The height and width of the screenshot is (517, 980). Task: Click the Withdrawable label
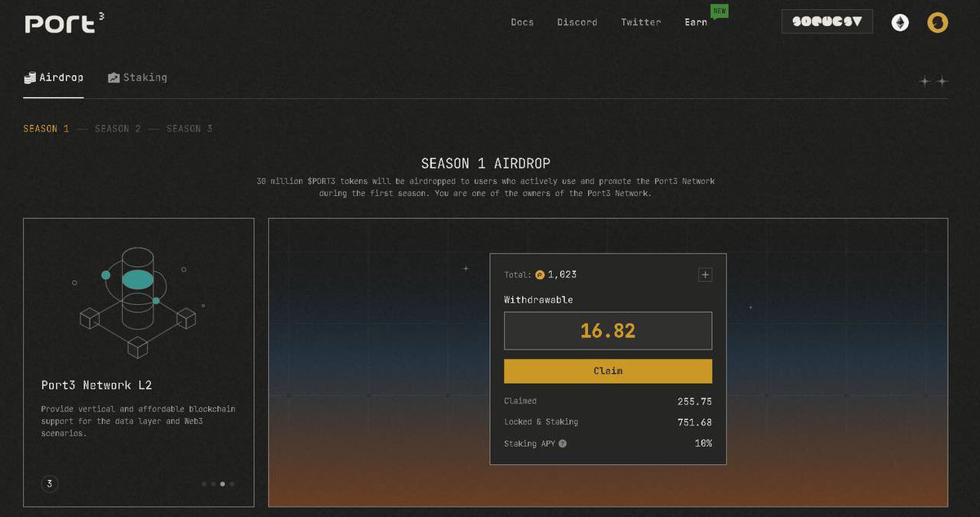click(x=538, y=300)
